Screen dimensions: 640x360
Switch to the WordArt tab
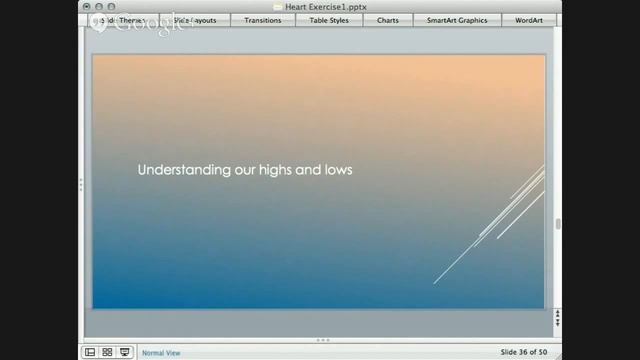(x=529, y=20)
